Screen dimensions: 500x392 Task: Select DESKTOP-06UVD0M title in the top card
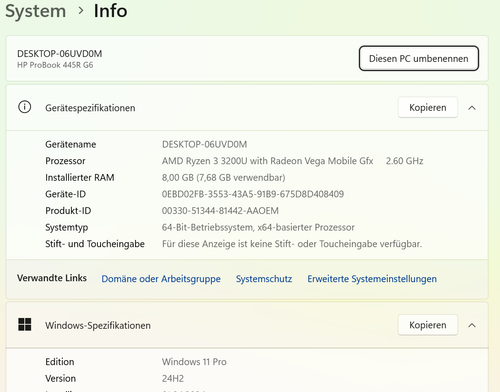coord(60,54)
